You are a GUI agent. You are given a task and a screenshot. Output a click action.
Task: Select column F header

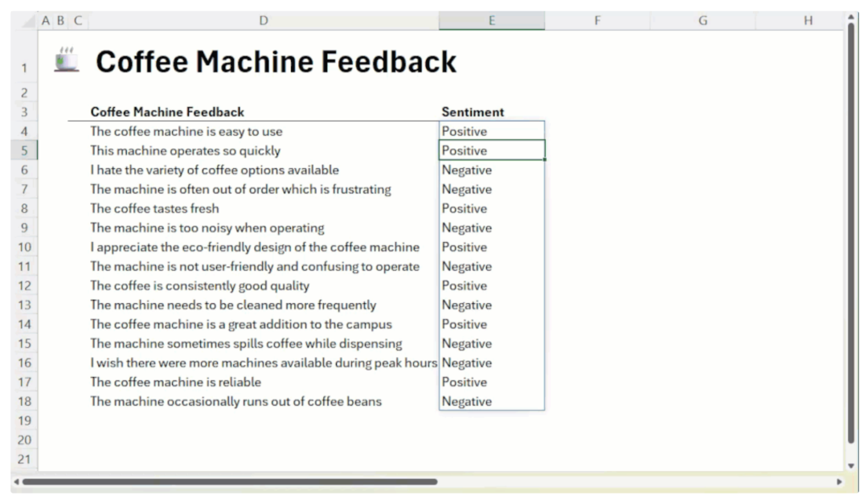click(597, 20)
